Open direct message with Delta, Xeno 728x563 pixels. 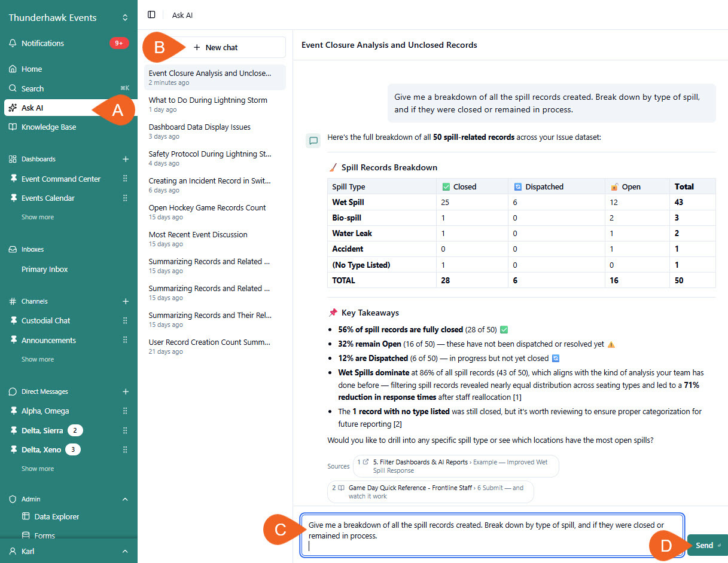(41, 449)
